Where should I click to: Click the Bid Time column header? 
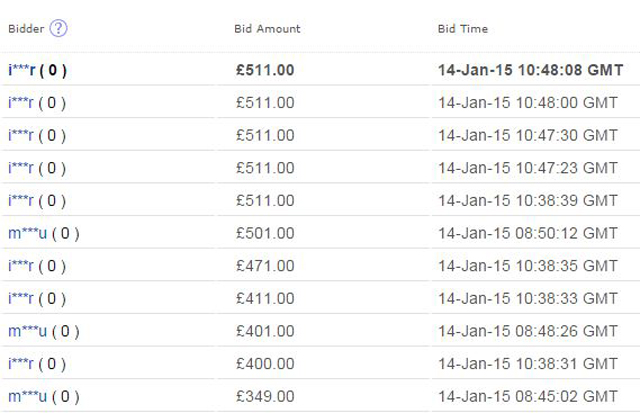click(x=462, y=29)
